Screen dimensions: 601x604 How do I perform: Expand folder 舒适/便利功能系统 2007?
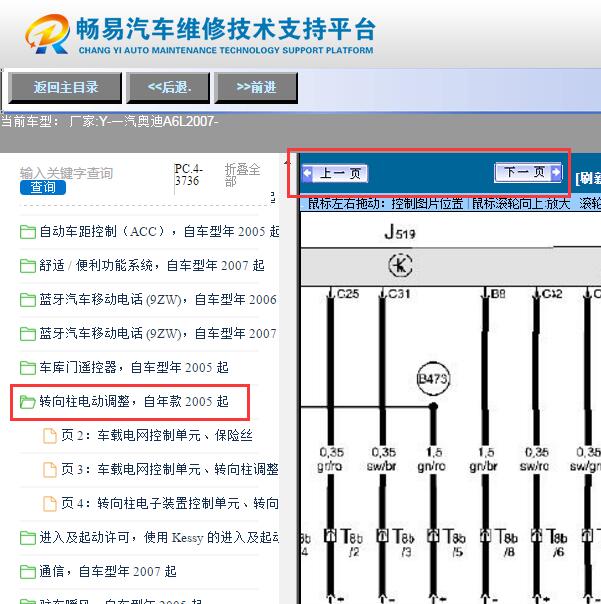point(152,265)
